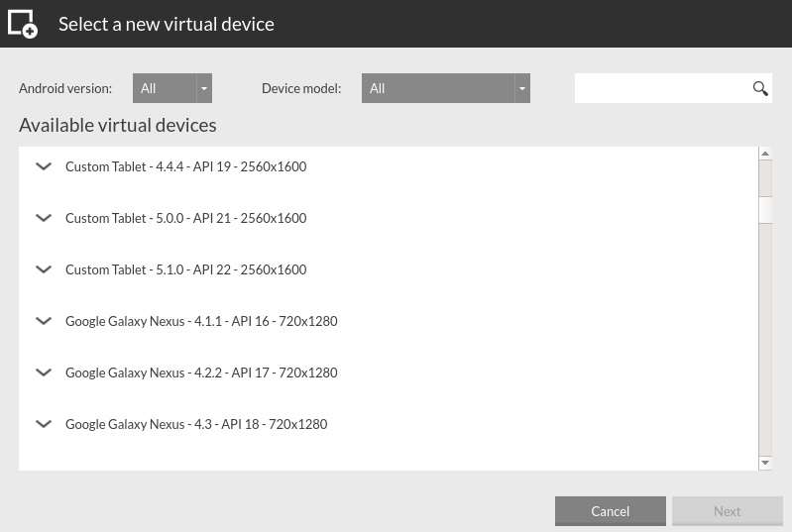The image size is (792, 532).
Task: Select Custom Tablet 5.1.0 API 22 device
Action: click(185, 269)
